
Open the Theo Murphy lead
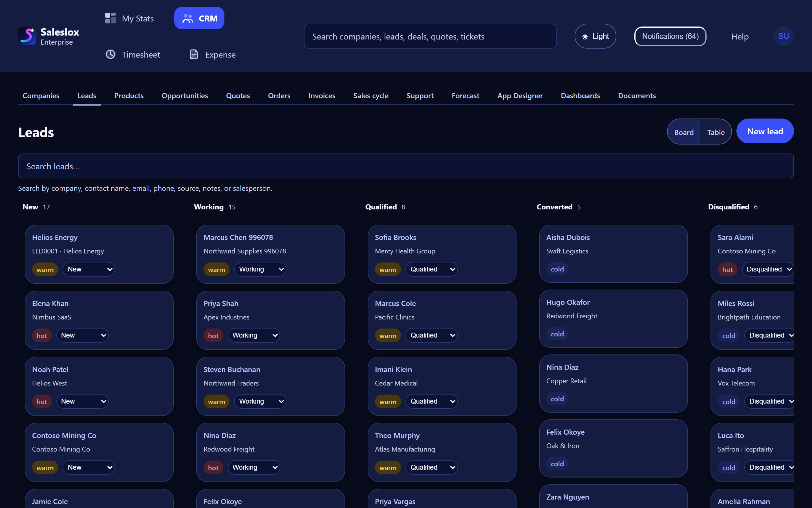[x=397, y=435]
